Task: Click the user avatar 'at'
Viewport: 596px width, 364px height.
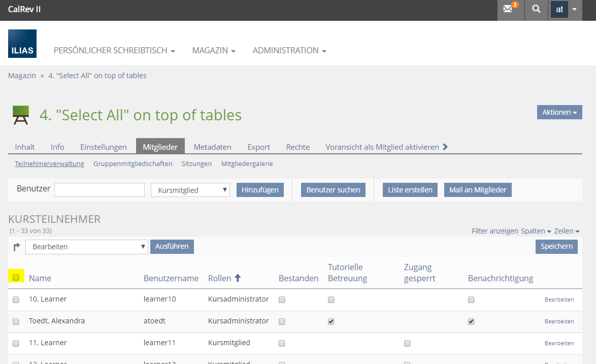Action: point(559,10)
